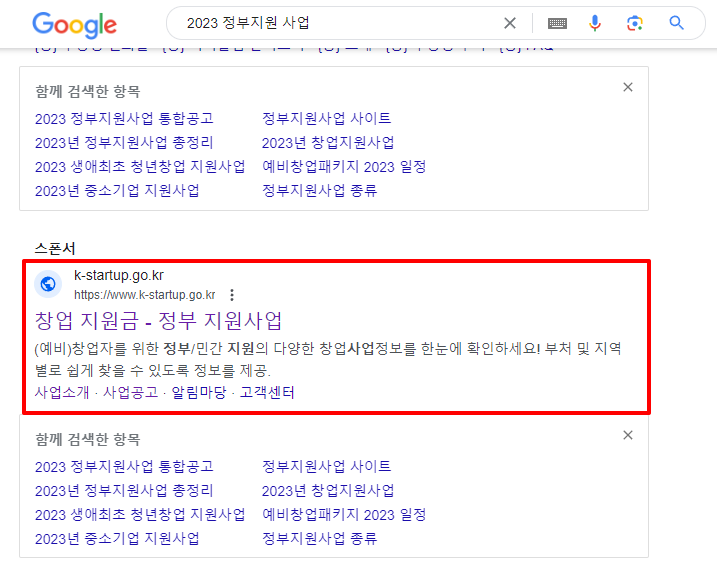Image resolution: width=717 pixels, height=569 pixels.
Task: Select 2023년 중소기업 지원사업 in lower box
Action: (117, 538)
